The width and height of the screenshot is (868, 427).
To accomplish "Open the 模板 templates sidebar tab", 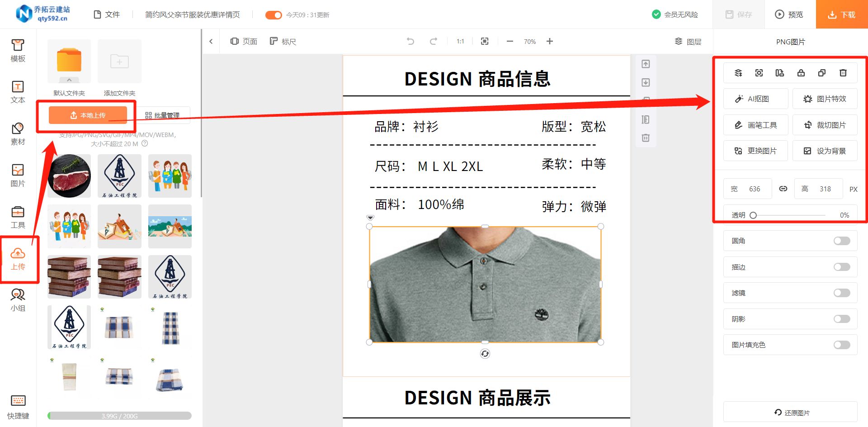I will 18,51.
